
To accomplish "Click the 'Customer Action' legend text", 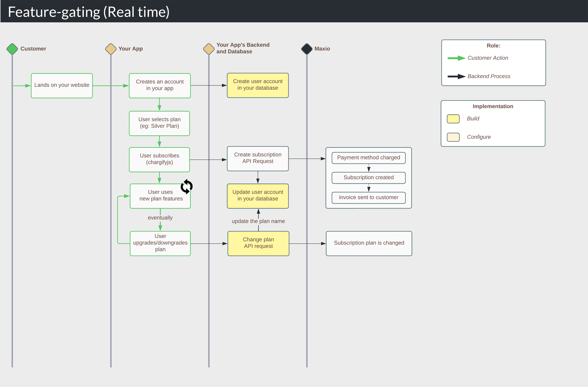I will pos(488,58).
